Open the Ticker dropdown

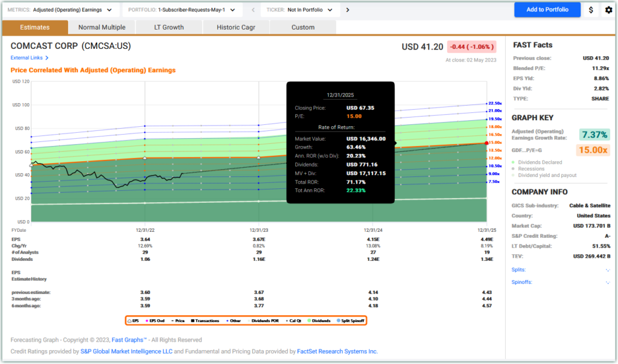coord(299,10)
